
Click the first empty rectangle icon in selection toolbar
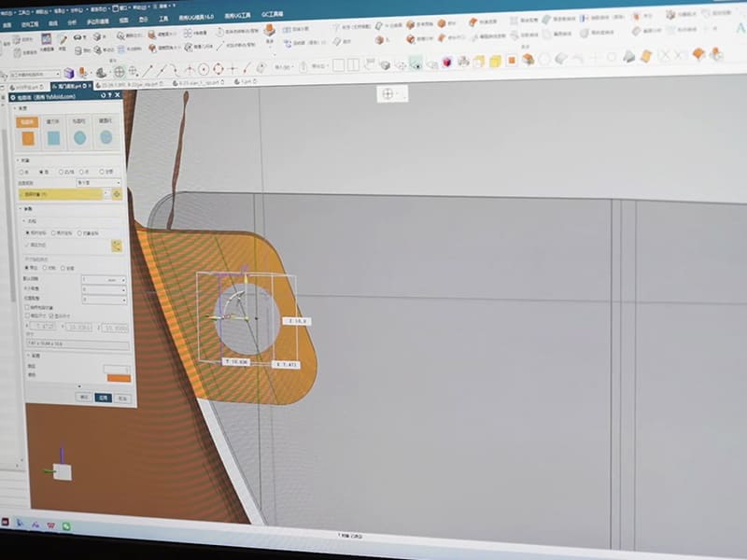pos(338,64)
